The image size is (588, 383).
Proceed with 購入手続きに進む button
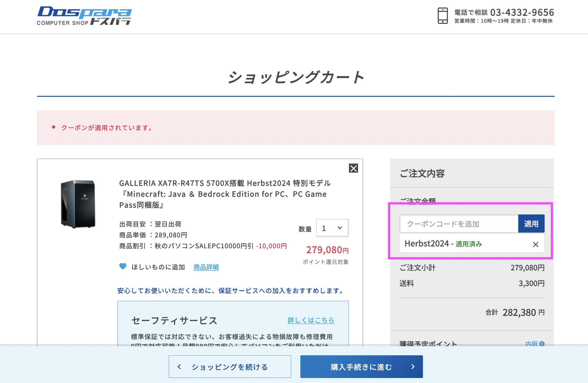coord(362,367)
